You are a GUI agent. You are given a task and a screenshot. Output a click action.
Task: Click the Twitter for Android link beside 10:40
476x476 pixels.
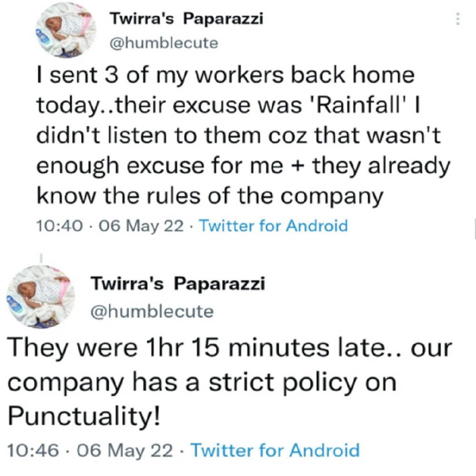(x=272, y=225)
